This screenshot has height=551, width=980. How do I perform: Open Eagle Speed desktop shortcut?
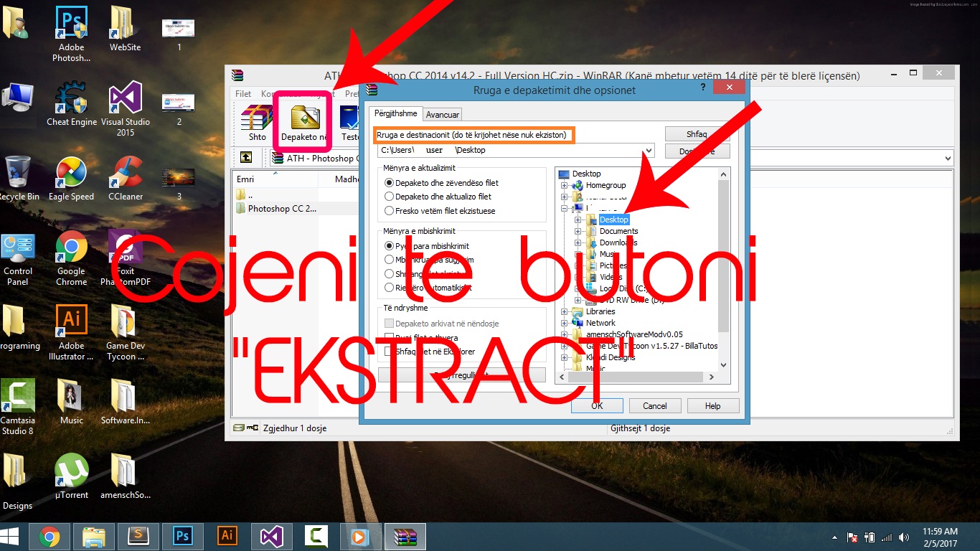click(x=72, y=179)
